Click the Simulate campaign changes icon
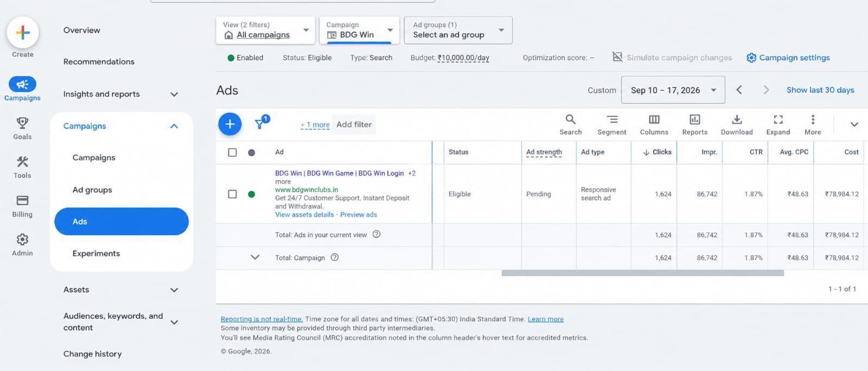The width and height of the screenshot is (868, 371). (617, 57)
